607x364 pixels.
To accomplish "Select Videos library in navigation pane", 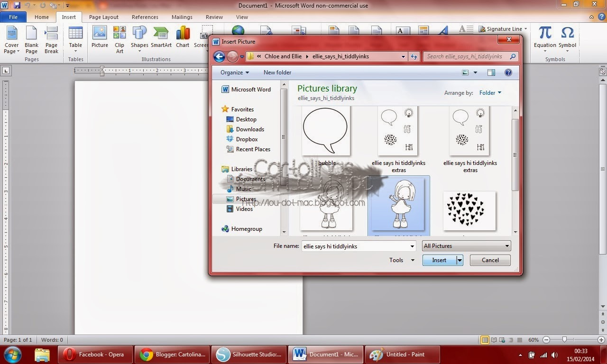I will click(x=244, y=209).
